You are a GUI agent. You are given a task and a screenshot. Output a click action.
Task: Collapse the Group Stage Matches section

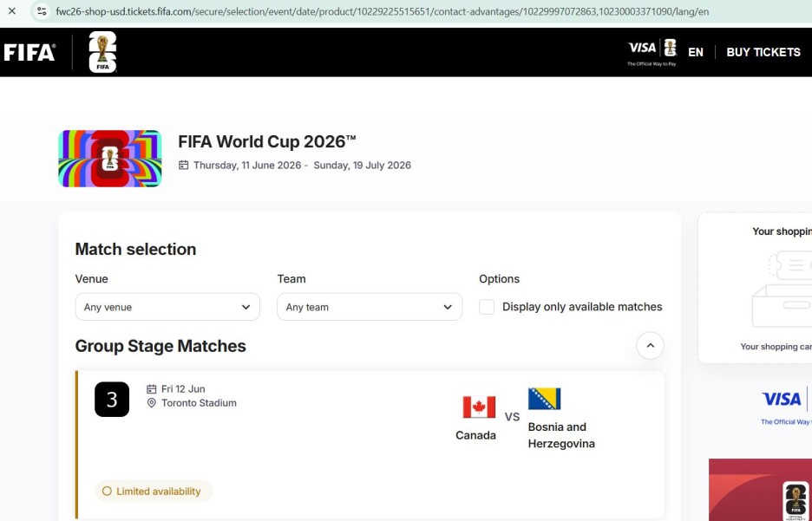point(650,346)
